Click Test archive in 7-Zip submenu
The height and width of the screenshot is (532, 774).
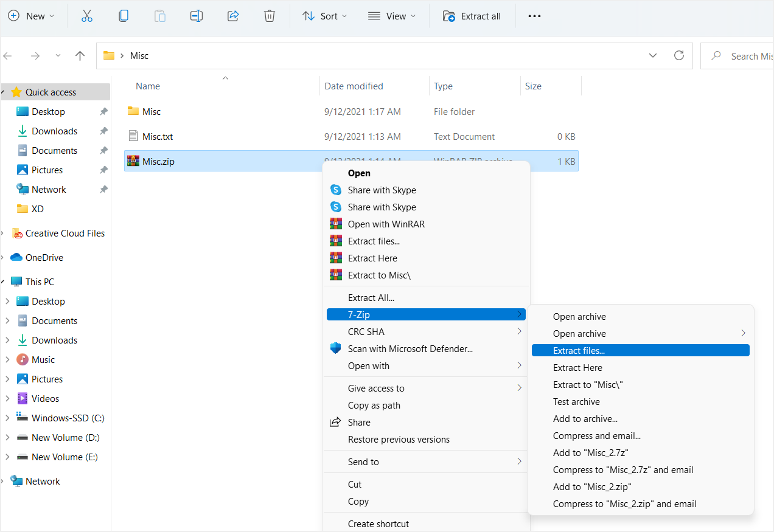tap(576, 402)
